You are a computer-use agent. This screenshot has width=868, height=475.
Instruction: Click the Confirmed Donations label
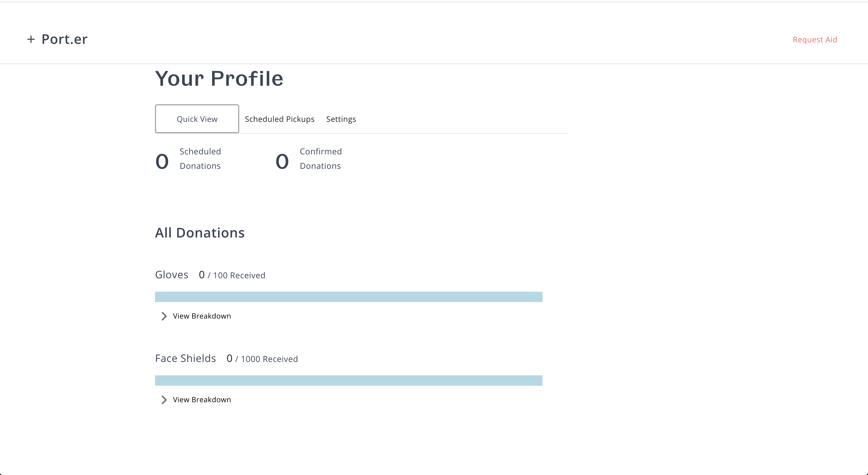point(320,159)
